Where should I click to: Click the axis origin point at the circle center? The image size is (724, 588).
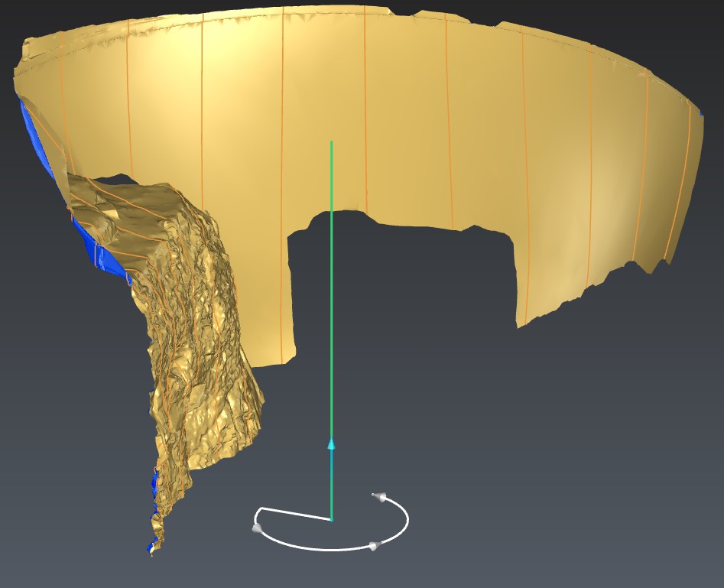(331, 520)
